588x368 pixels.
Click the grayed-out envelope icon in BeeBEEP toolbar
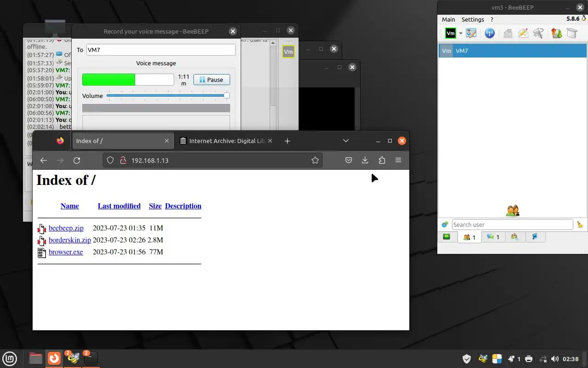pyautogui.click(x=508, y=33)
